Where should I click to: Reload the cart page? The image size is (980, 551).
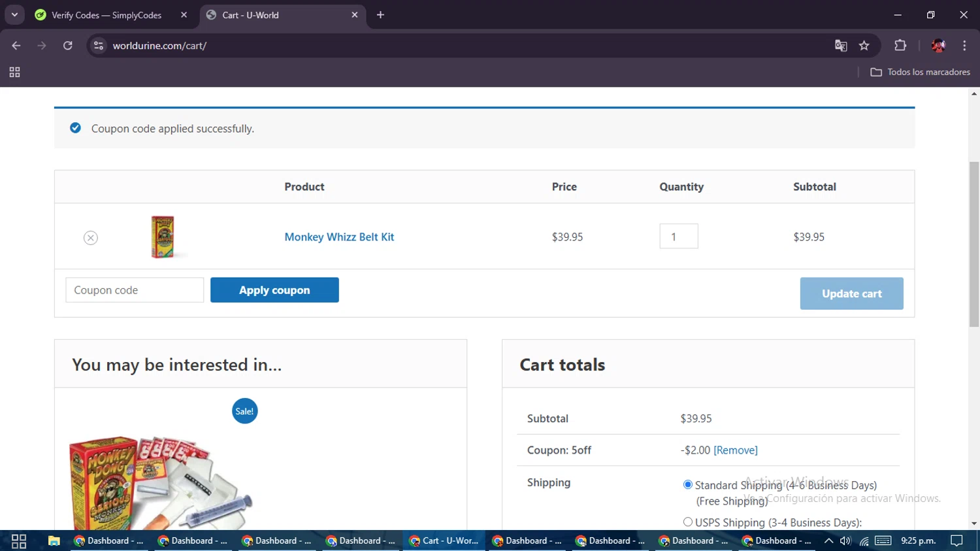pyautogui.click(x=68, y=46)
